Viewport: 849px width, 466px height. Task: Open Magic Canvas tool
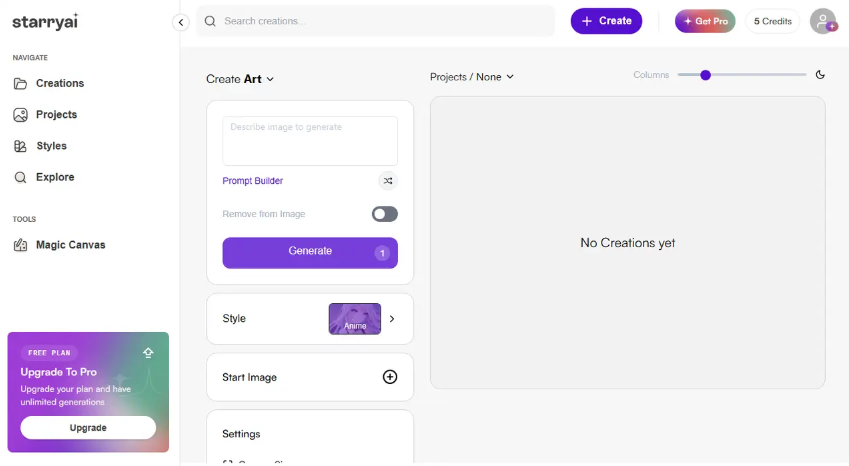click(x=69, y=245)
